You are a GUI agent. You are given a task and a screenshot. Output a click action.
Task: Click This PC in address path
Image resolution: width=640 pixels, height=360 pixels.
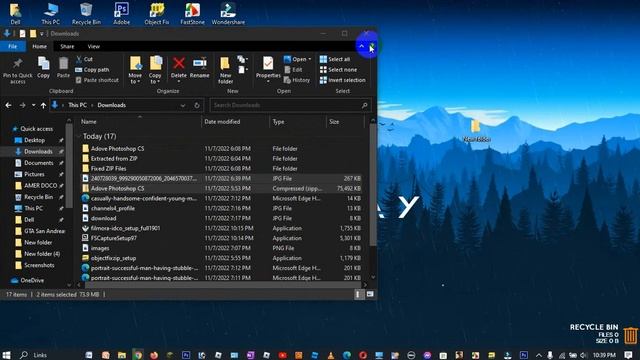78,105
